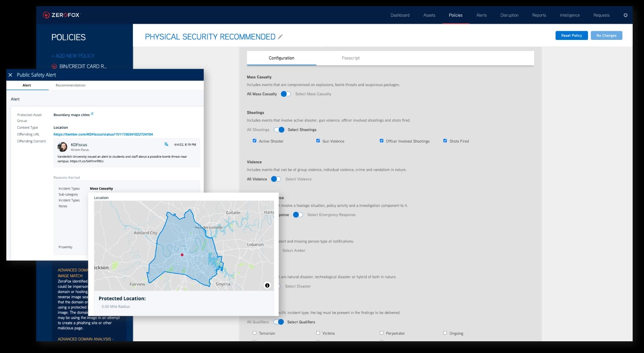
Task: Switch to the Foxscript tab
Action: [351, 58]
